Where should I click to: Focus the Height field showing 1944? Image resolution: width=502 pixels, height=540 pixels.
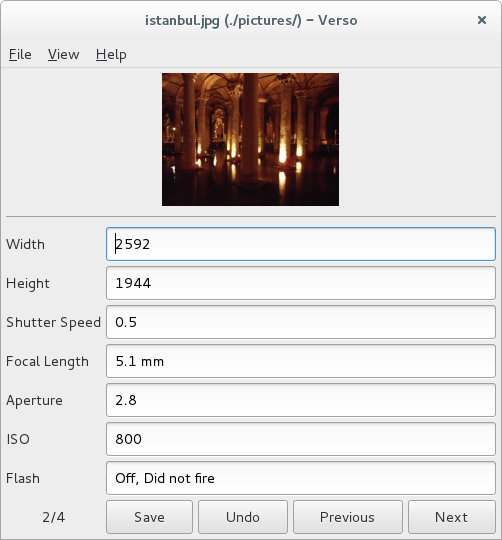301,283
